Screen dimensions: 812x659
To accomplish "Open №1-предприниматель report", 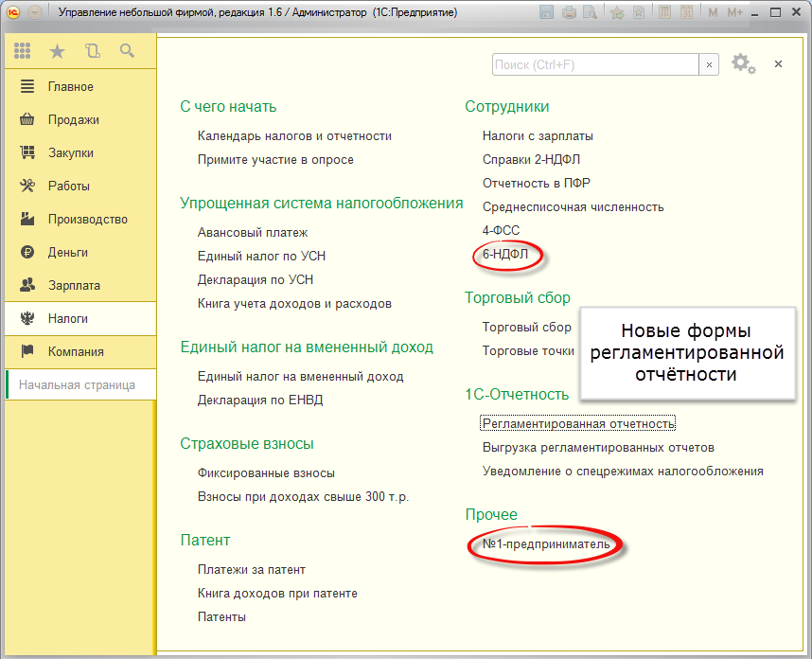I will [x=546, y=544].
